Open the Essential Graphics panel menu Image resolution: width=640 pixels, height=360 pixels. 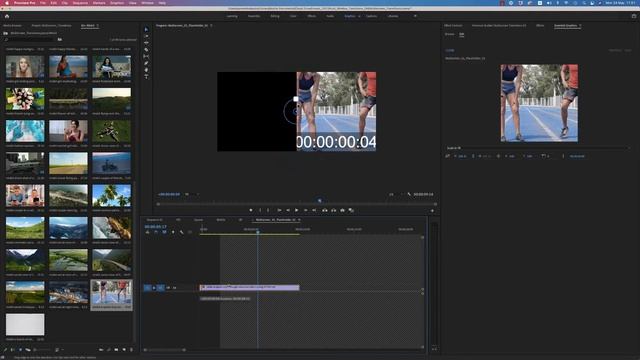pyautogui.click(x=580, y=26)
